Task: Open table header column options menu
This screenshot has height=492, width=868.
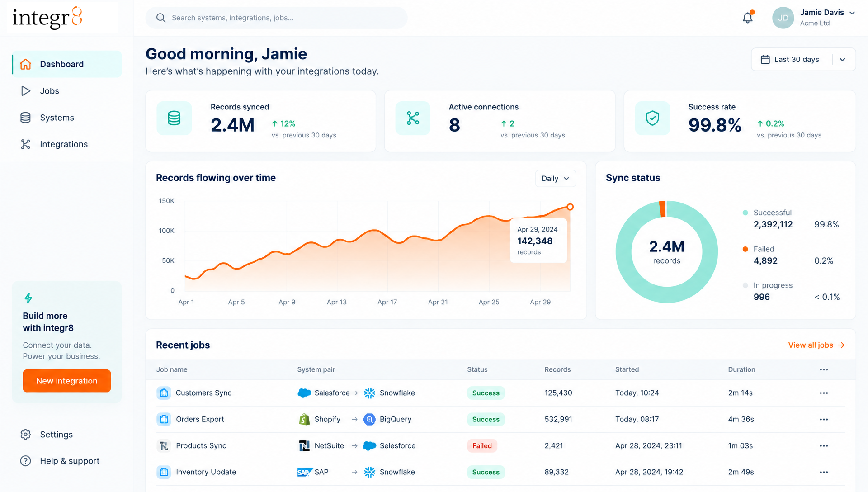Action: (824, 369)
